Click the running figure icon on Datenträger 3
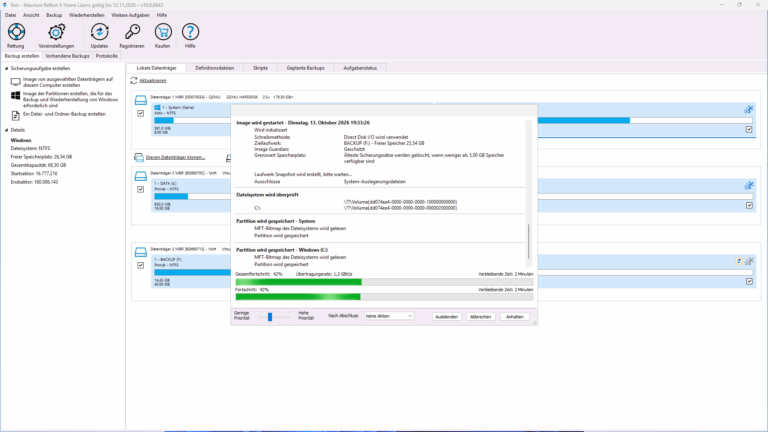Image resolution: width=768 pixels, height=432 pixels. [x=749, y=262]
